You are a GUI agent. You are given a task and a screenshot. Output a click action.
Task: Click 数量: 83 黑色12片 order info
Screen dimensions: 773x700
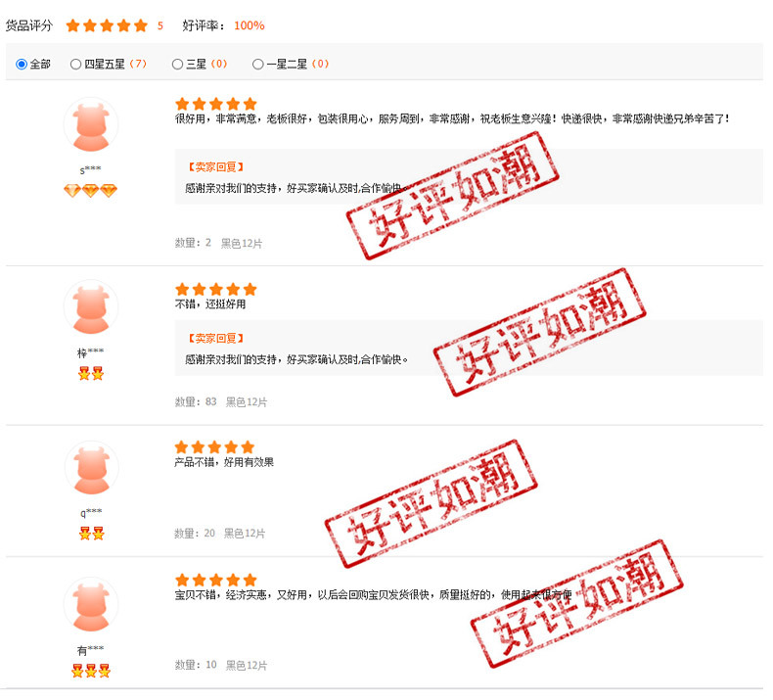coord(221,402)
